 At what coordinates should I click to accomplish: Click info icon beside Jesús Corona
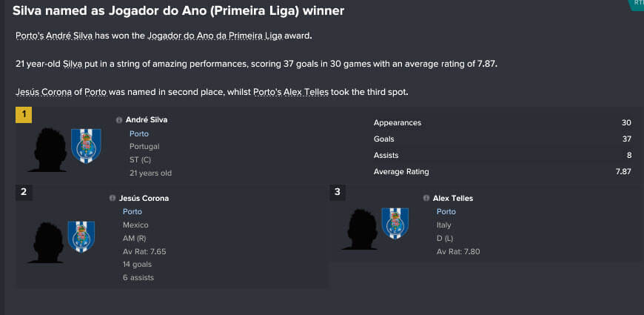click(113, 198)
